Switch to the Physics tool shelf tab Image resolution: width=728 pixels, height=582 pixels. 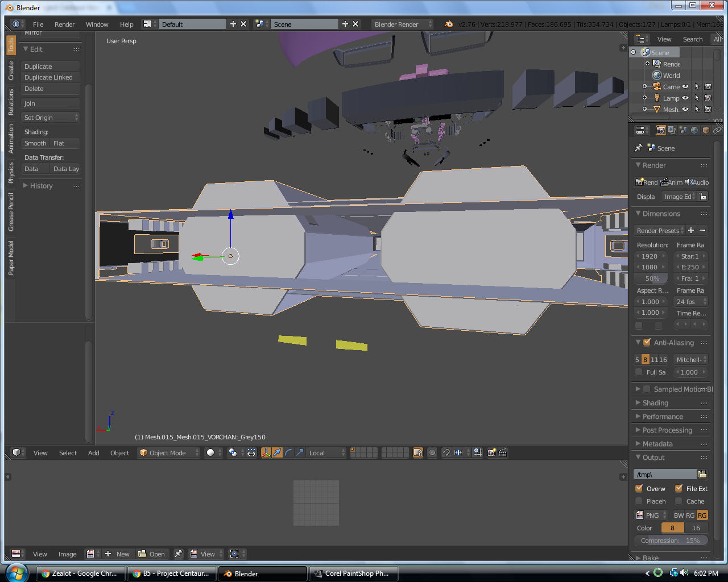click(x=11, y=172)
